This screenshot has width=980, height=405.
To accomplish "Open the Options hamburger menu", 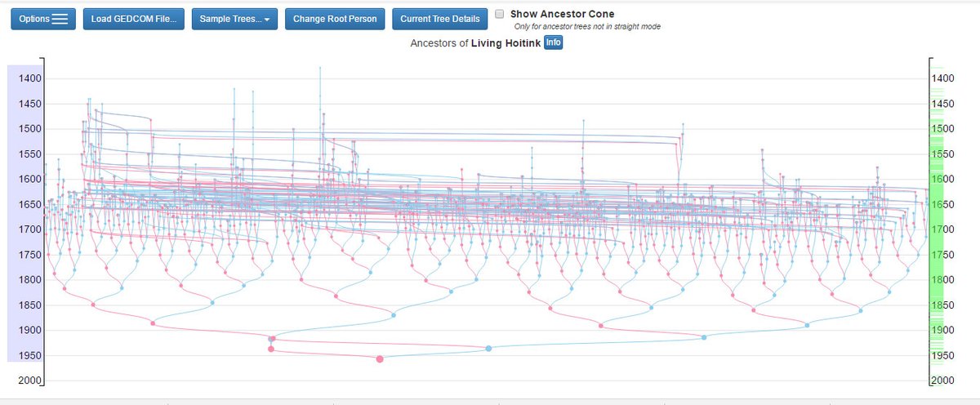I will coord(43,18).
